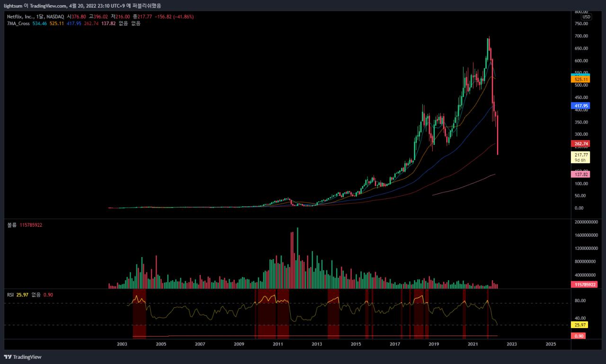
Task: Click the 800000000 volume scale tick
Action: (585, 261)
